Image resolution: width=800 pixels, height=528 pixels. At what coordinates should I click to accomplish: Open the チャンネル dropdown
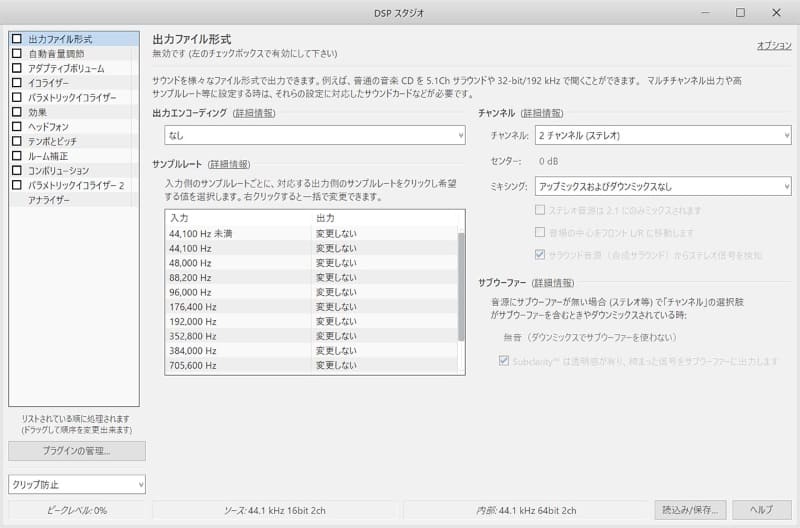pyautogui.click(x=663, y=135)
